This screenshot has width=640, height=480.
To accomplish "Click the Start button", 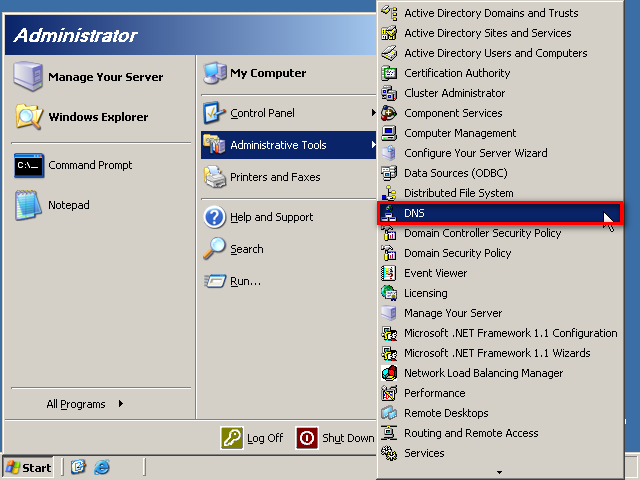I will 28,467.
